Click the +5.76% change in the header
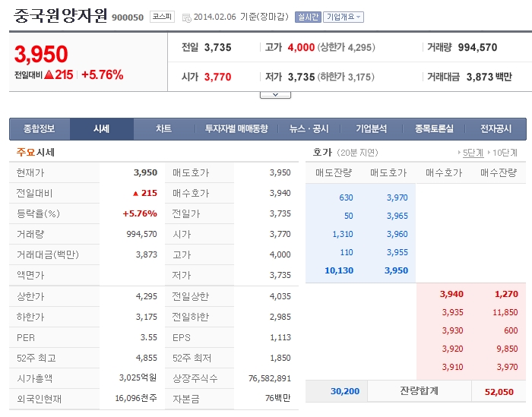Screen dimensions: 532x417 pyautogui.click(x=103, y=74)
